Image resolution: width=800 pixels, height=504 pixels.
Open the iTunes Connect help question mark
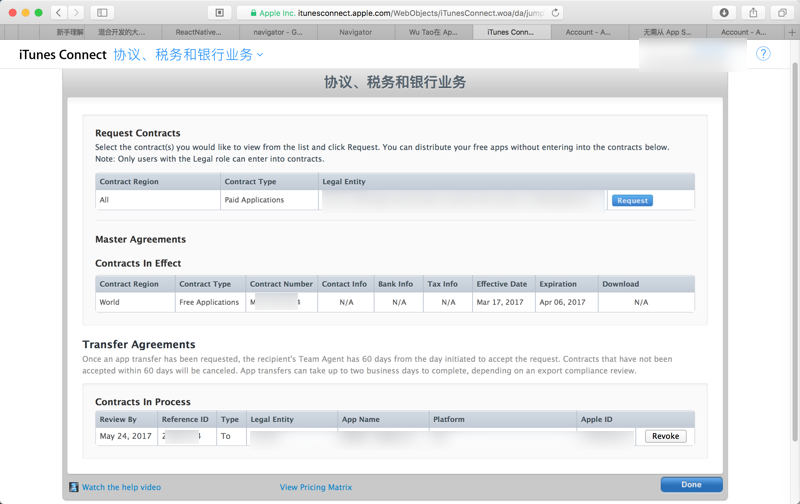[x=763, y=54]
